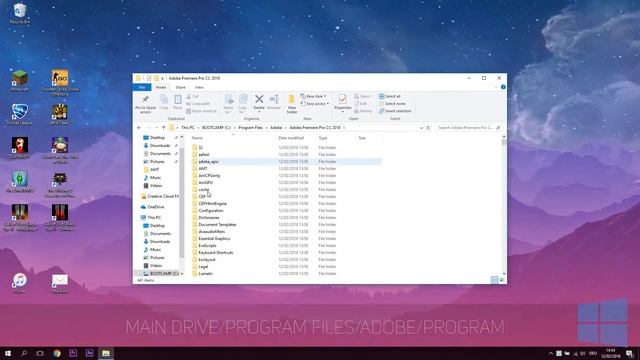Screen dimensions: 640x360
Task: Select the Lumetri folder row
Action: tap(286, 273)
